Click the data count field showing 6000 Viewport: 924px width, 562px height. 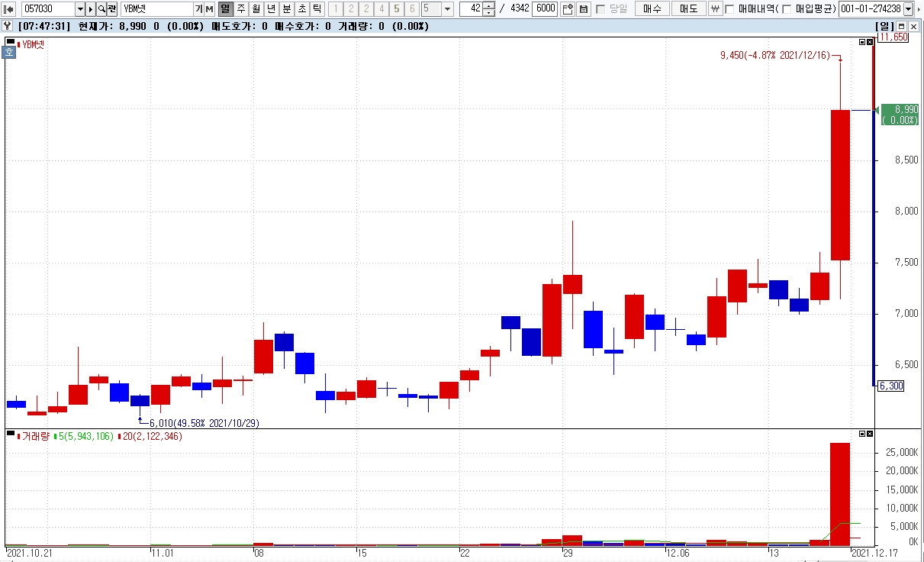545,9
